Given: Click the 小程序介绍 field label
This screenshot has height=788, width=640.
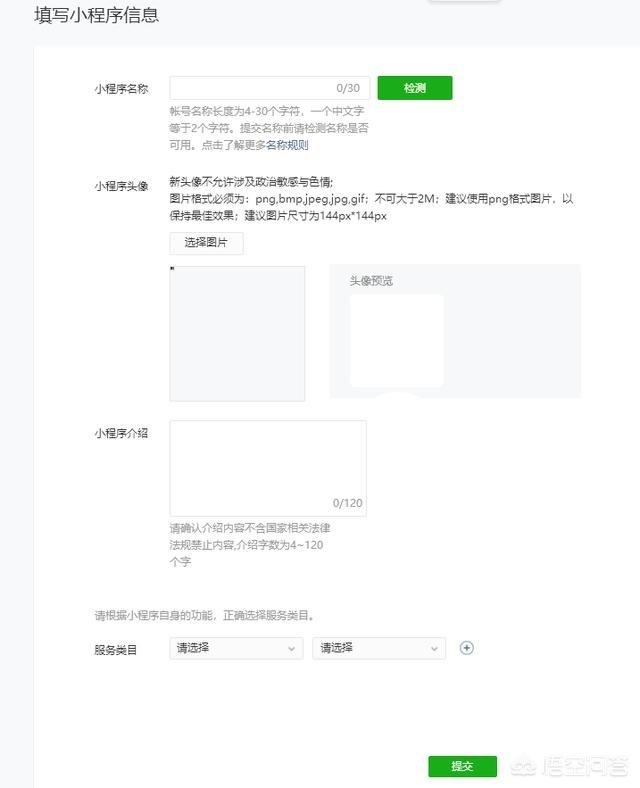Looking at the screenshot, I should (x=121, y=433).
